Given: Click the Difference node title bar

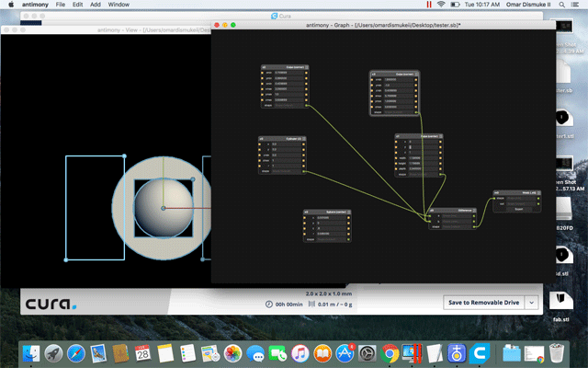Looking at the screenshot, I should tap(453, 211).
